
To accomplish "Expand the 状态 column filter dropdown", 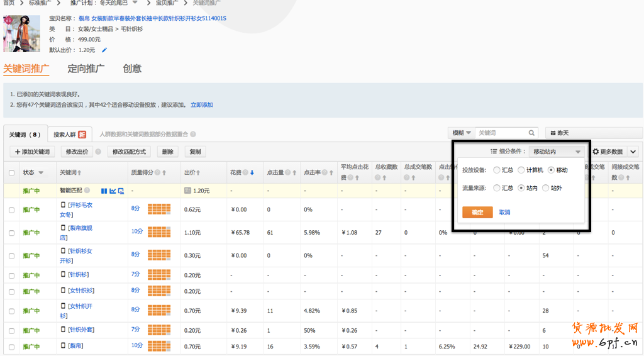I will (41, 172).
